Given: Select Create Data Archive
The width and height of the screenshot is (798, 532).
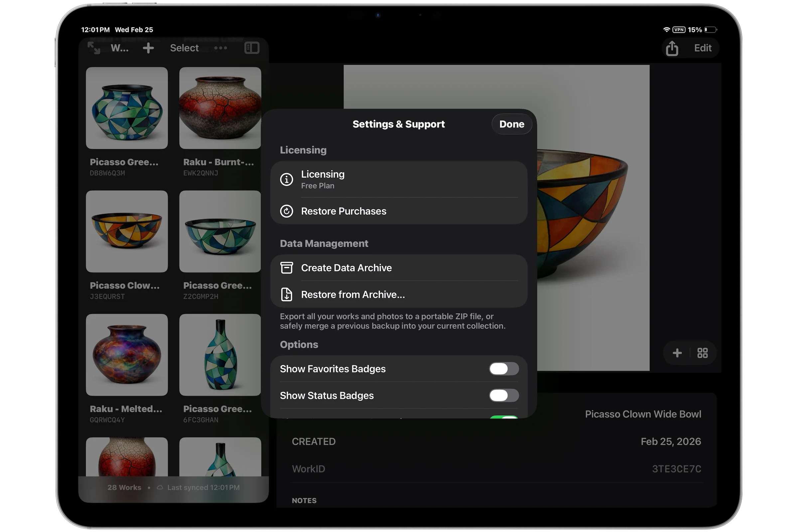Looking at the screenshot, I should click(399, 268).
